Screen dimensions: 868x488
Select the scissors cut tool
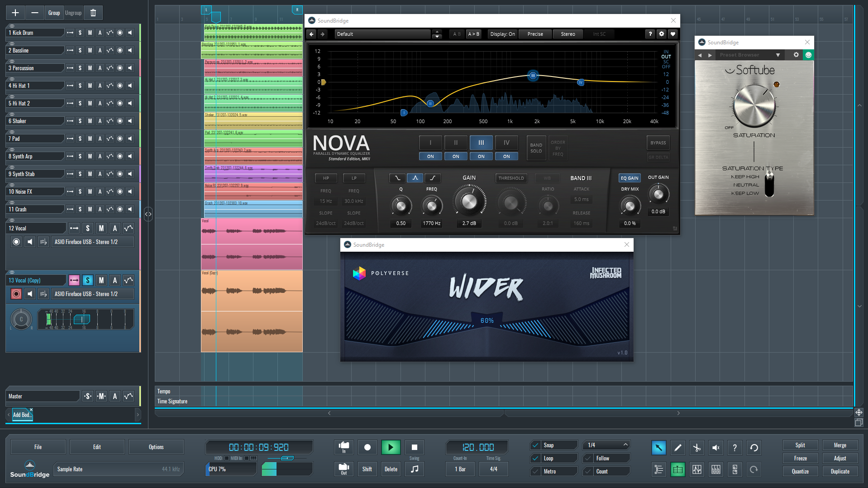click(696, 448)
